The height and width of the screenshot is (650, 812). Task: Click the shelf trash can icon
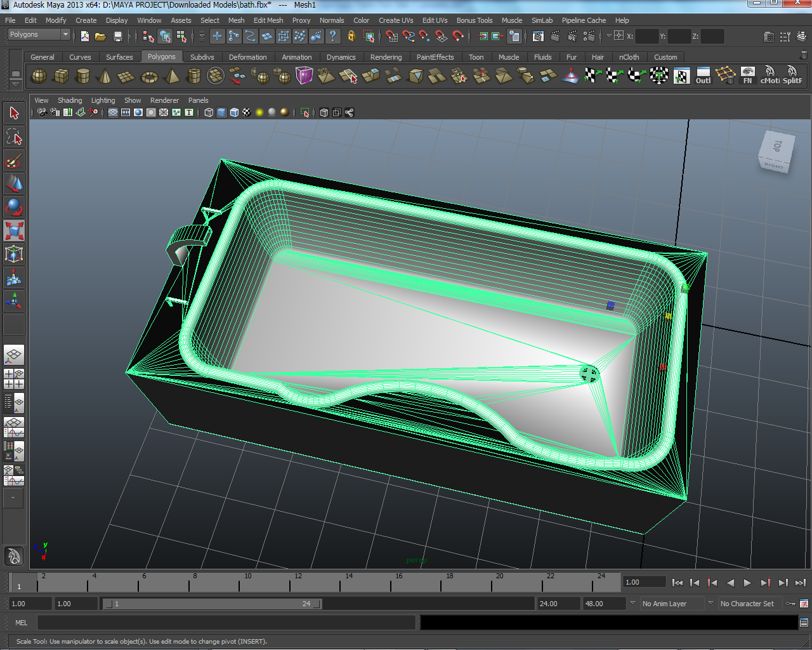tap(804, 56)
